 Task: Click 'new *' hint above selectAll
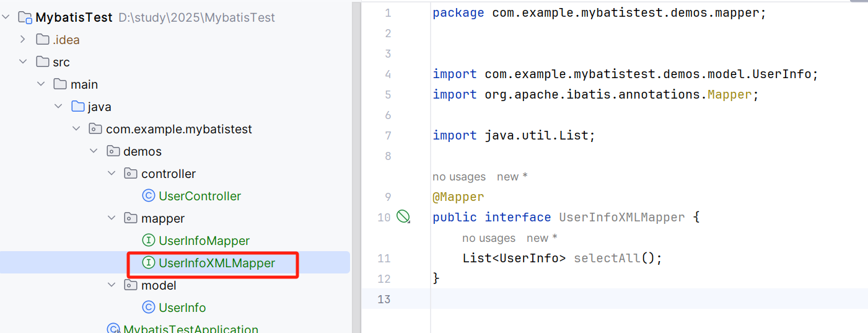pos(541,238)
